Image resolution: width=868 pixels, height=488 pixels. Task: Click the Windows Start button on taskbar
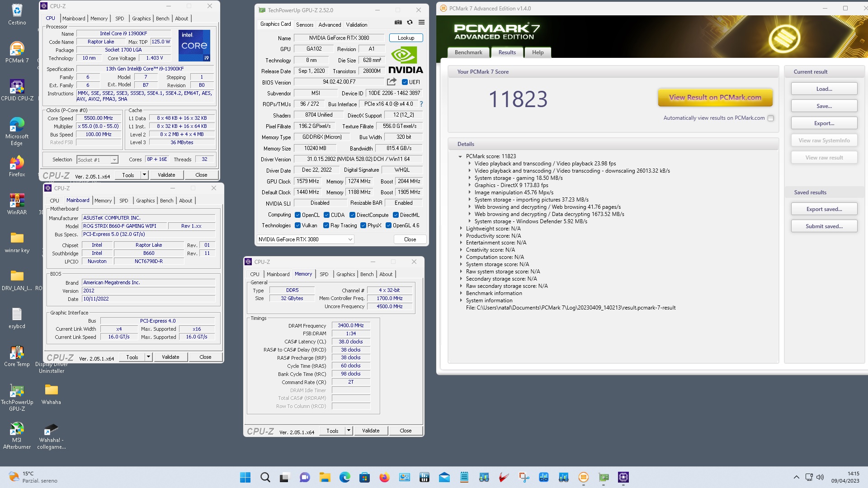[x=245, y=477]
